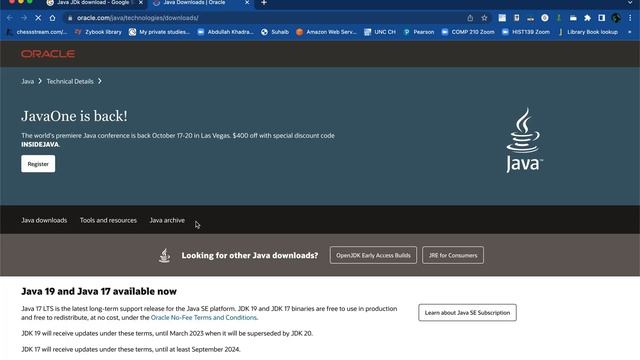Screen dimensions: 640x360
Task: Click the JRE for Consumers button
Action: 453,255
